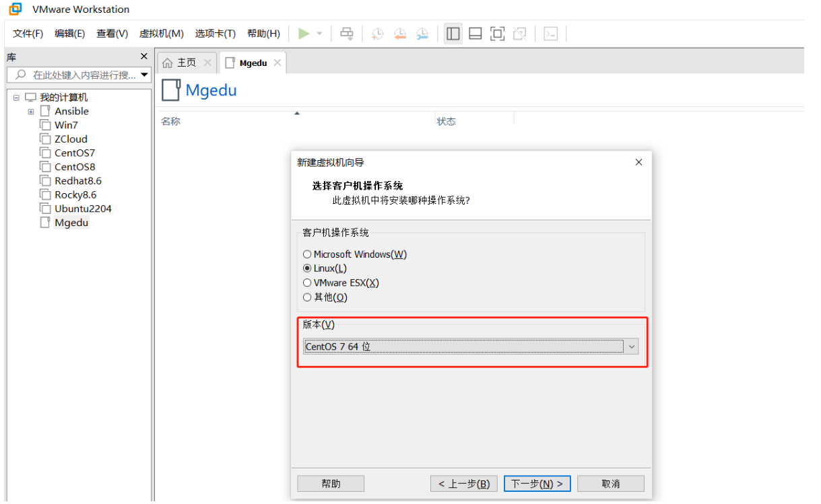Select the Redhat8.6 virtual machine
The image size is (821, 504).
tap(78, 181)
